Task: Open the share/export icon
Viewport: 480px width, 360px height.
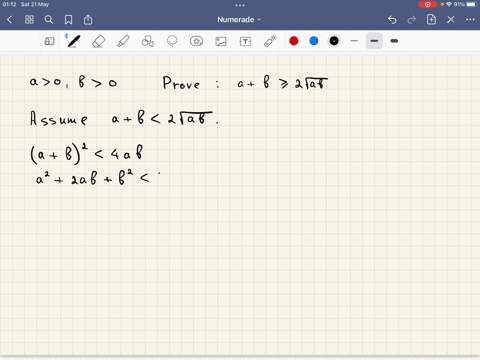Action: [88, 20]
